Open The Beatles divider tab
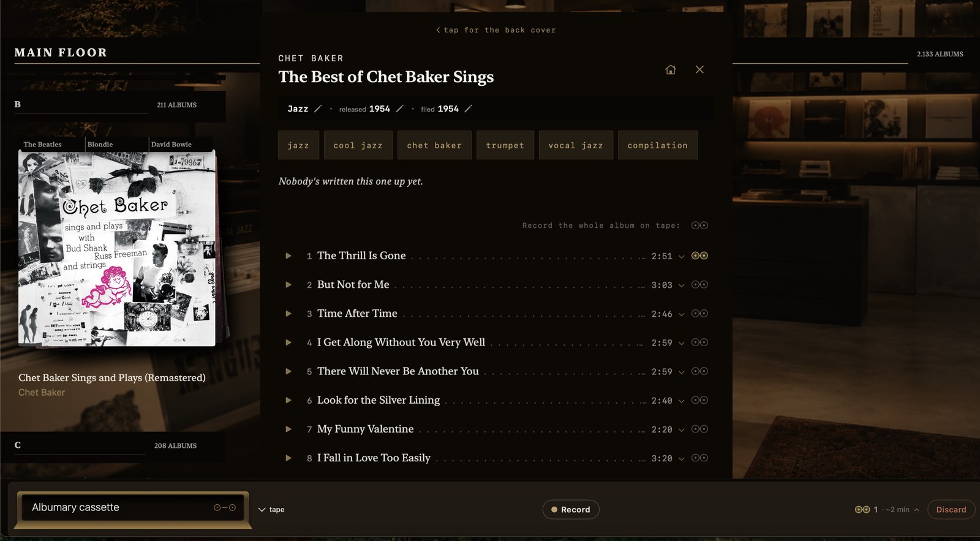The height and width of the screenshot is (541, 980). 43,145
